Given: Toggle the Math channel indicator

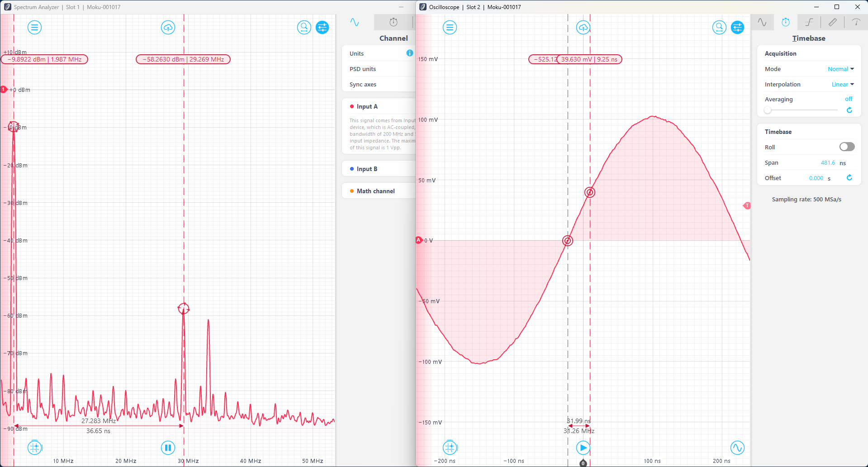Looking at the screenshot, I should [x=352, y=191].
